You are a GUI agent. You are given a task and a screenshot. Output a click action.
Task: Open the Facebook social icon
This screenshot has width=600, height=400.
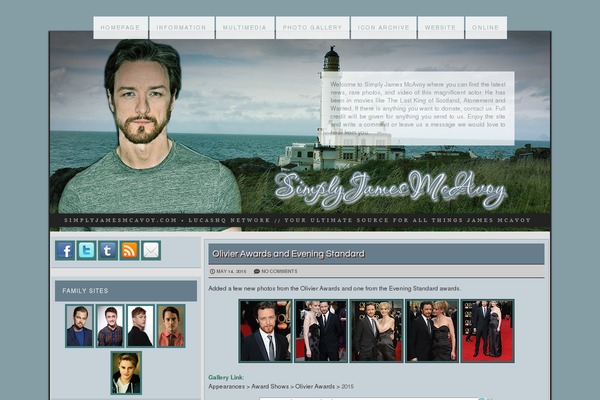point(65,251)
